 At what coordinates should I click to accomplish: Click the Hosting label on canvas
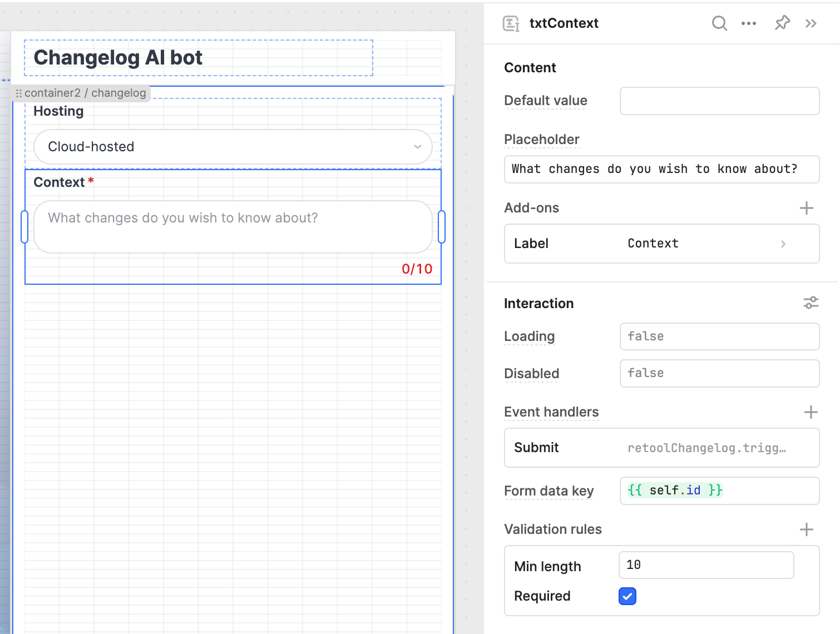[x=58, y=111]
